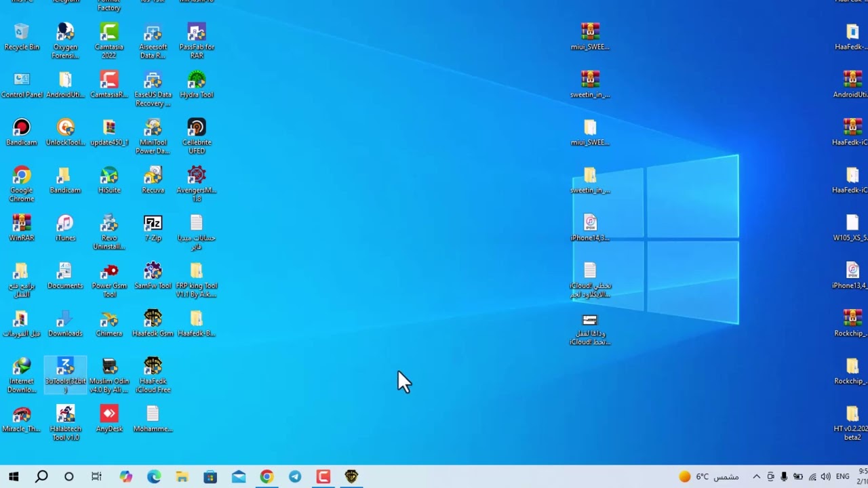This screenshot has height=488, width=868.
Task: Open Aiseesoft Data Recovery shortcut
Action: point(153,41)
